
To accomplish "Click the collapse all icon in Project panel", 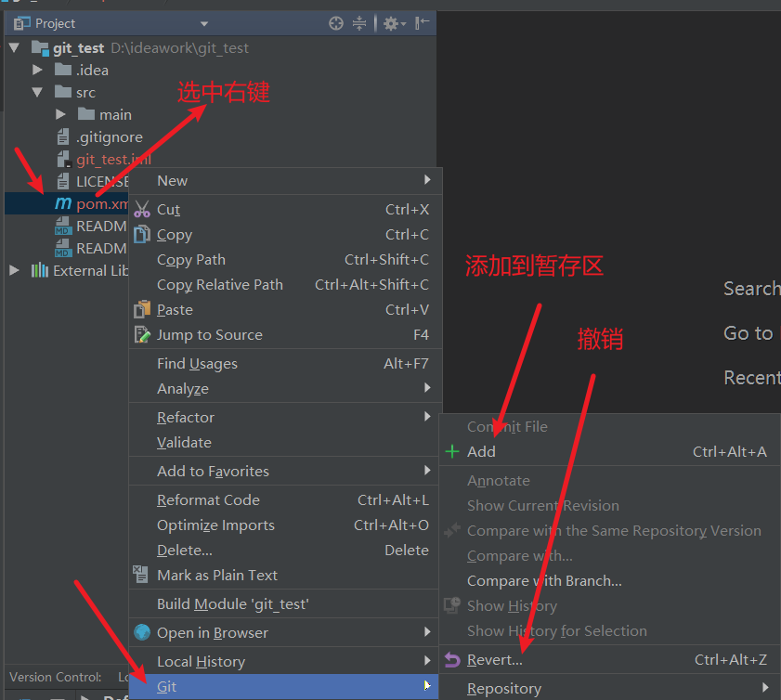I will tap(359, 23).
